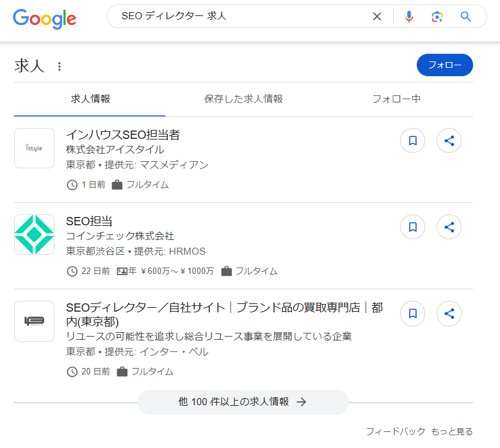
Task: Click into the search box text field
Action: click(243, 16)
